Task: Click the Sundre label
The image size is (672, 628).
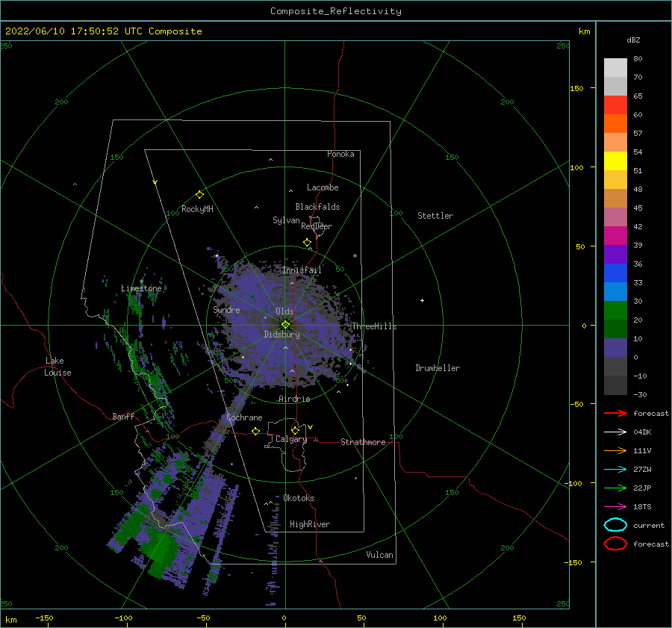Action: [x=226, y=309]
